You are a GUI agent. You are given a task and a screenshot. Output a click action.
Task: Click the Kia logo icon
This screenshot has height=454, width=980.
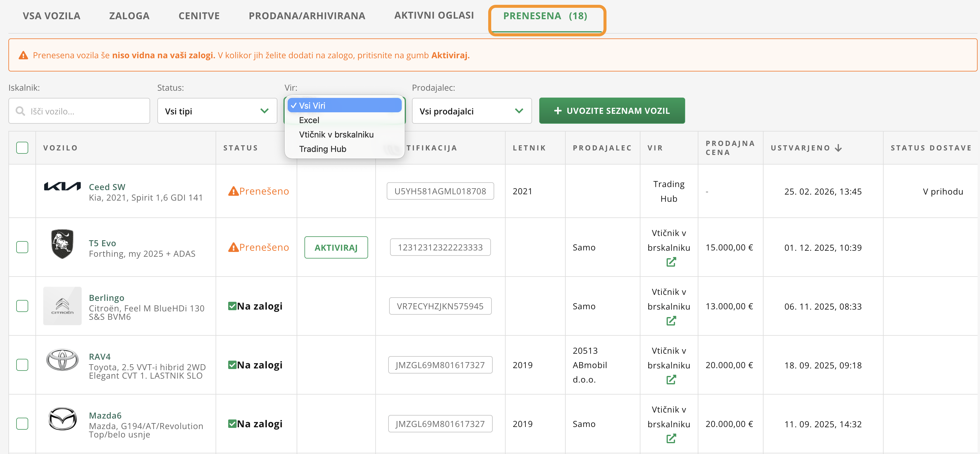click(x=62, y=186)
